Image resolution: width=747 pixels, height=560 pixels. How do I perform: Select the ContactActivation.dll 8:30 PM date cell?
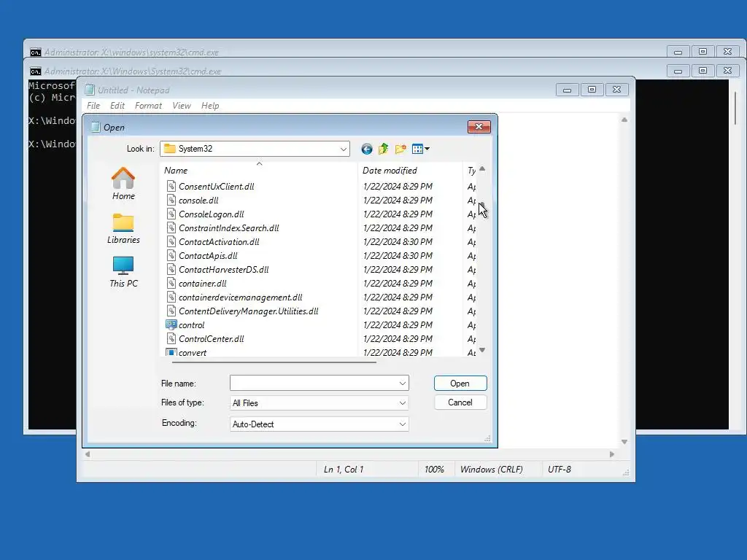coord(398,242)
